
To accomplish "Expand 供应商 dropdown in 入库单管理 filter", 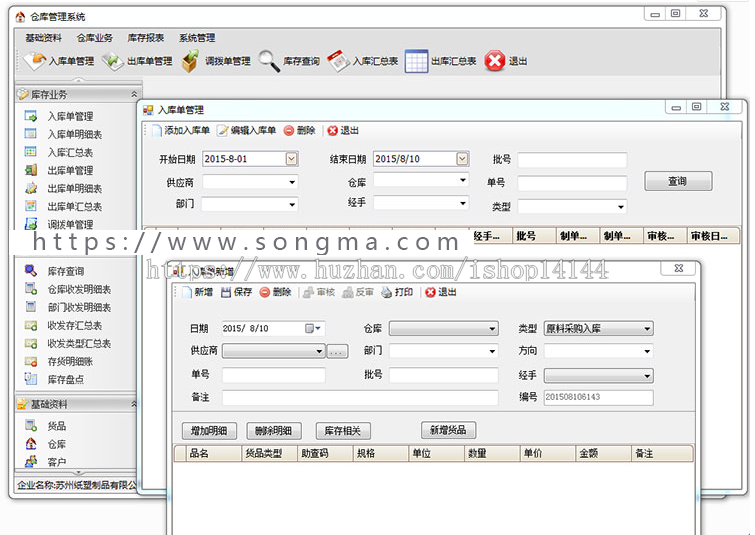I will coord(292,183).
